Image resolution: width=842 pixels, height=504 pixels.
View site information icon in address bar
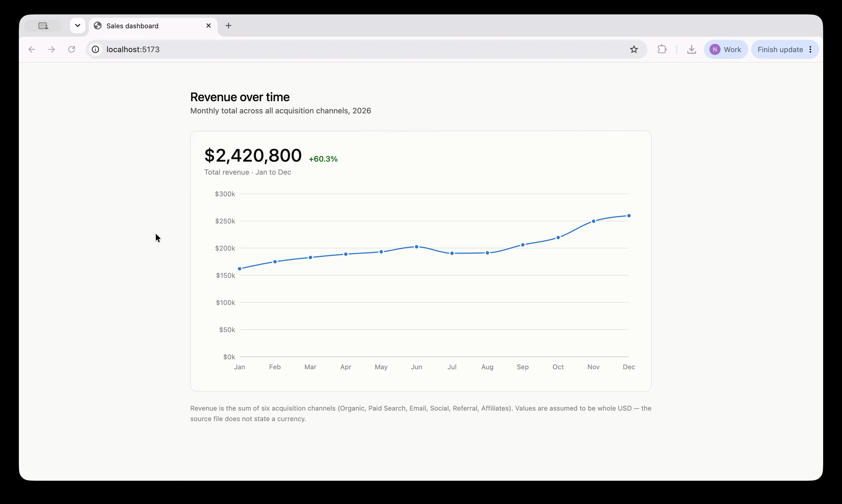coord(96,50)
